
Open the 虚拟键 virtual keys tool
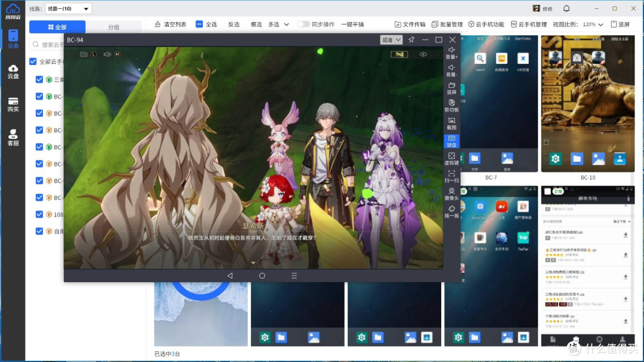point(451,159)
